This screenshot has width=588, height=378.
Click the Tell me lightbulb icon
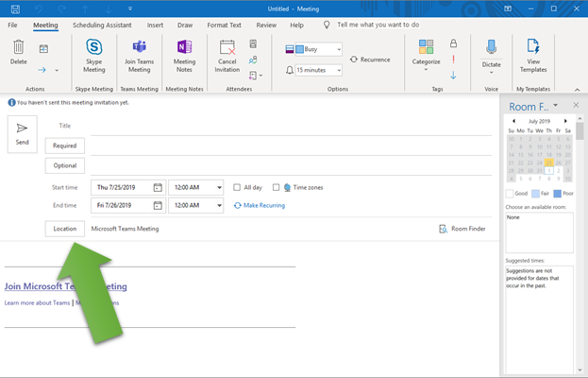click(327, 26)
